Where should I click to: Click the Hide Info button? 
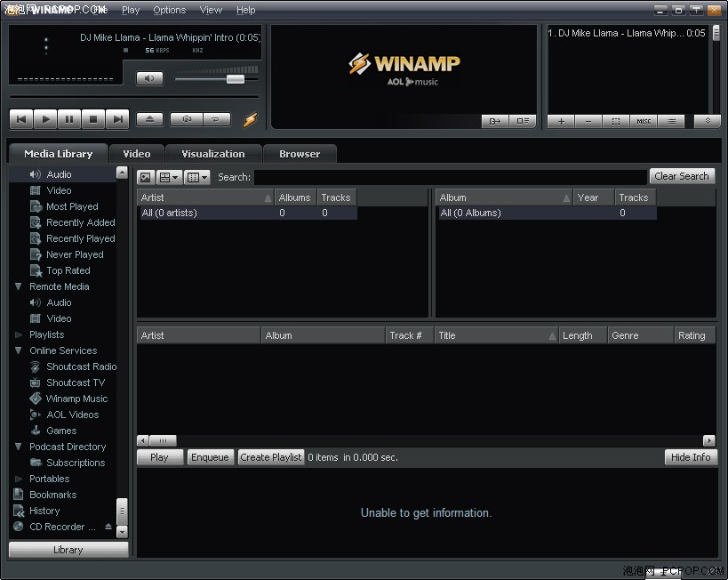click(691, 457)
